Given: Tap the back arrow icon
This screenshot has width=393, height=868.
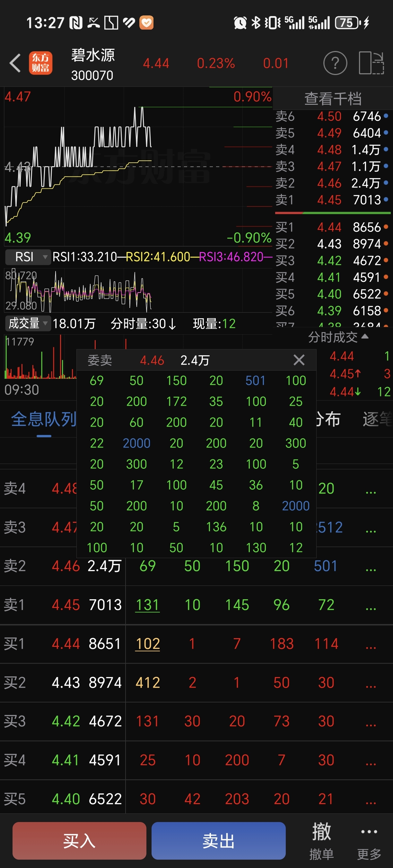Looking at the screenshot, I should 15,63.
